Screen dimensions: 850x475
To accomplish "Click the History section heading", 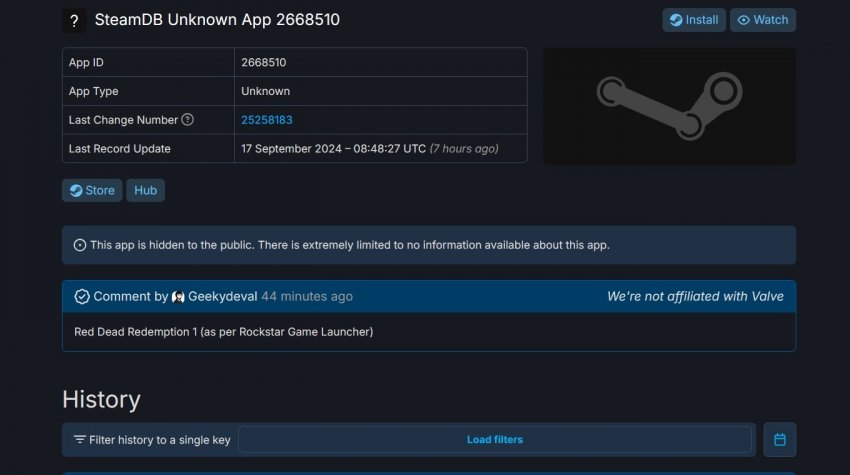I will pos(101,400).
